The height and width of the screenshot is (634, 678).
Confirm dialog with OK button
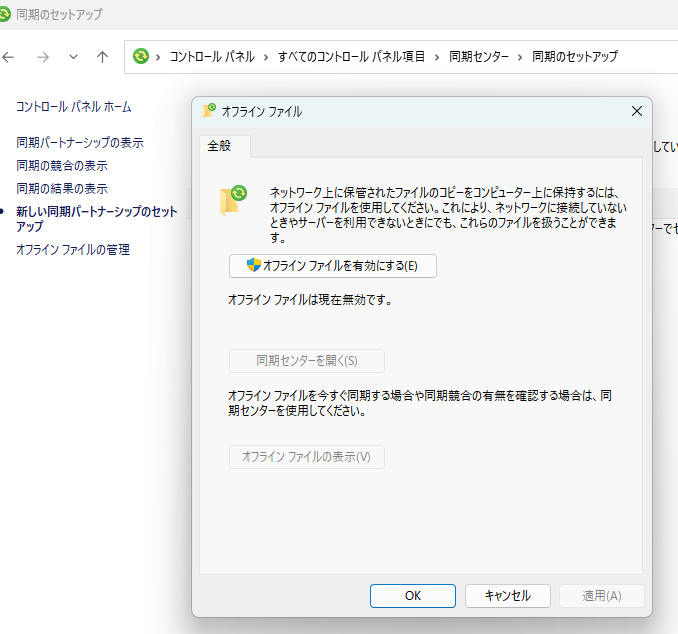pyautogui.click(x=413, y=596)
